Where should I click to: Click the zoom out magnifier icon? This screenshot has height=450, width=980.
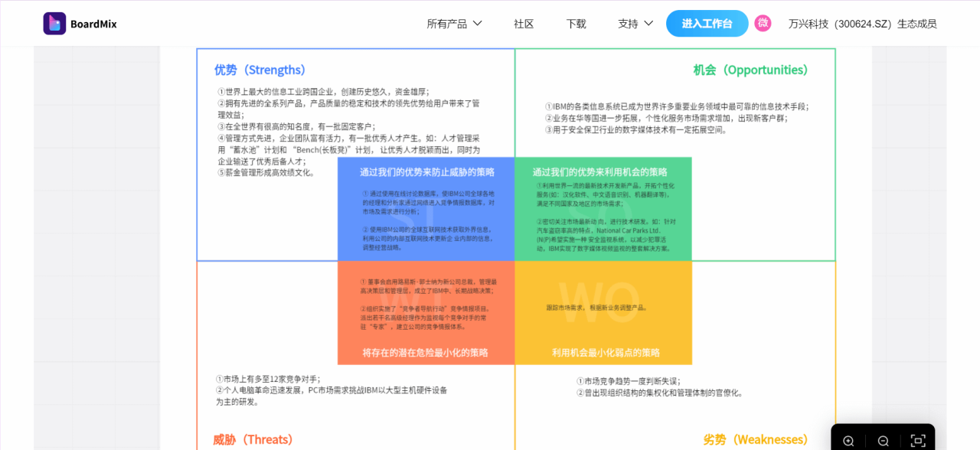click(883, 441)
